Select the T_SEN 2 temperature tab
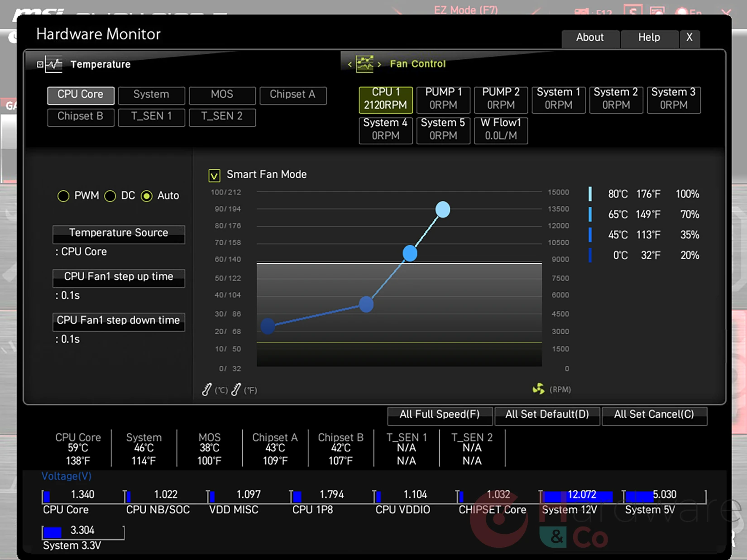The image size is (747, 560). click(x=222, y=117)
